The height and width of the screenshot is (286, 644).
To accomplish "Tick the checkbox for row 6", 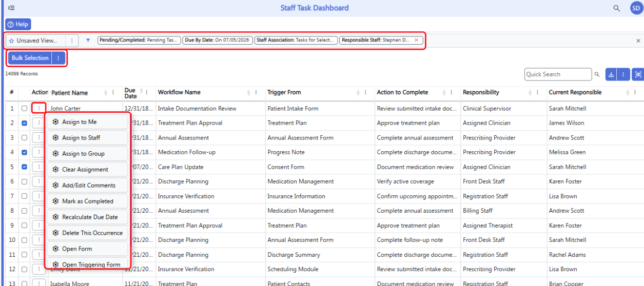I will click(x=24, y=181).
